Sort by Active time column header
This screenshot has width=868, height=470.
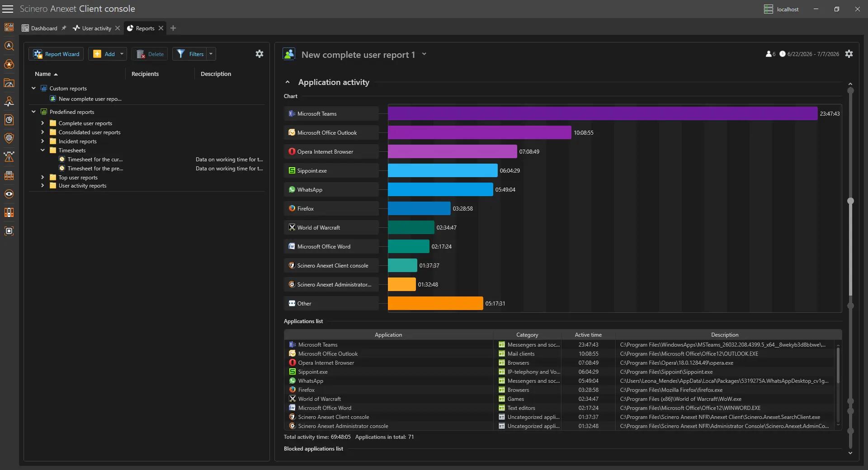pos(588,335)
